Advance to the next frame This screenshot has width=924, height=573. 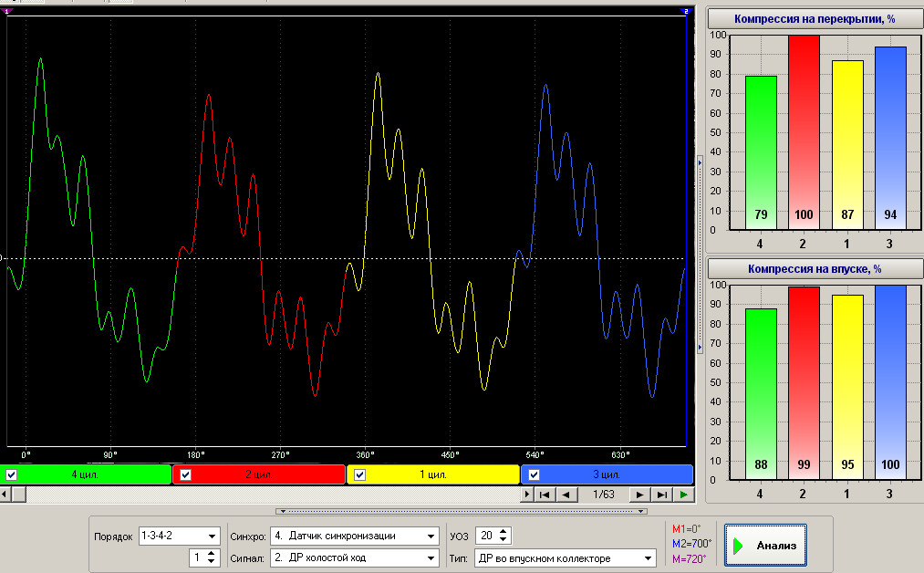point(640,495)
